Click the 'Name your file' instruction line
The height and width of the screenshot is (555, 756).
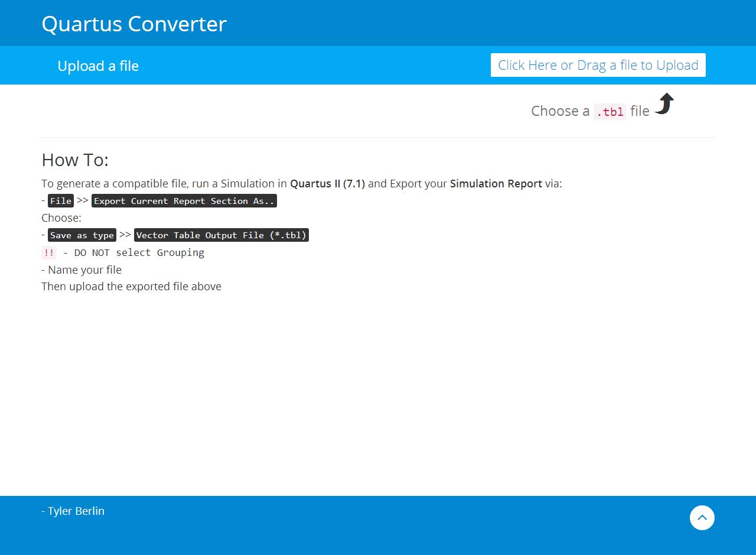(84, 270)
